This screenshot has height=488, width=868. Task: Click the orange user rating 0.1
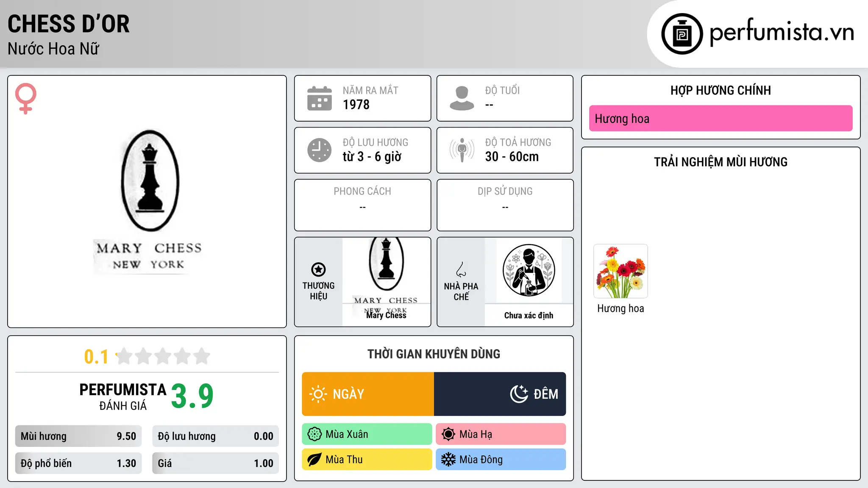pos(96,357)
